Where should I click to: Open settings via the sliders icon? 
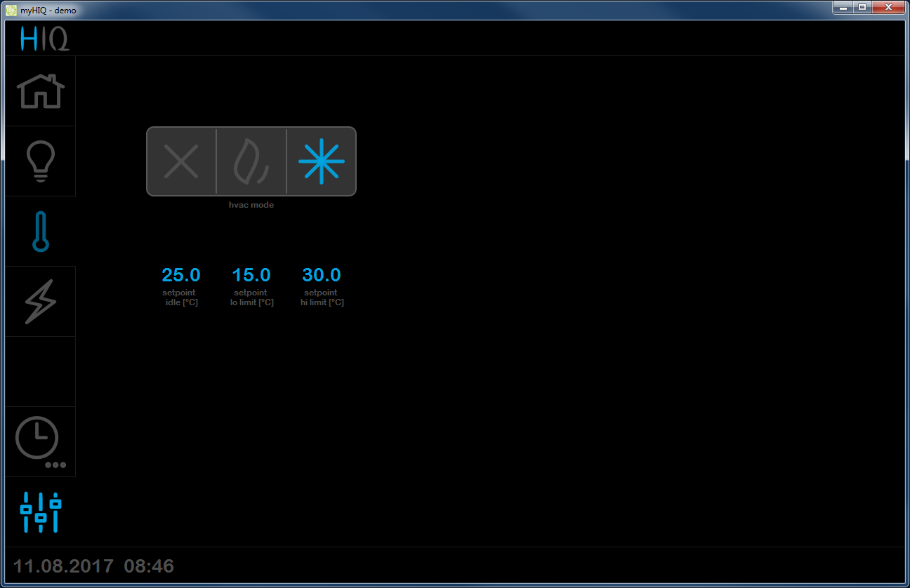40,512
